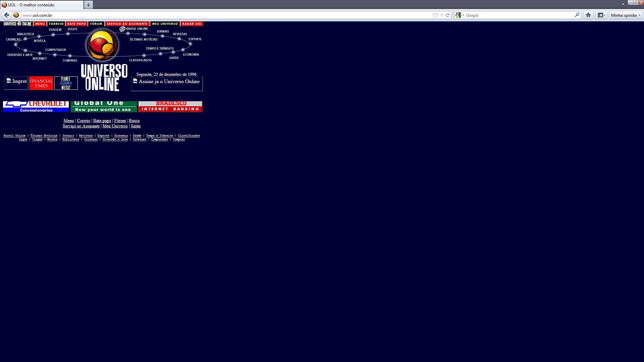Click the search magnifier icon
The image size is (644, 362).
(577, 15)
